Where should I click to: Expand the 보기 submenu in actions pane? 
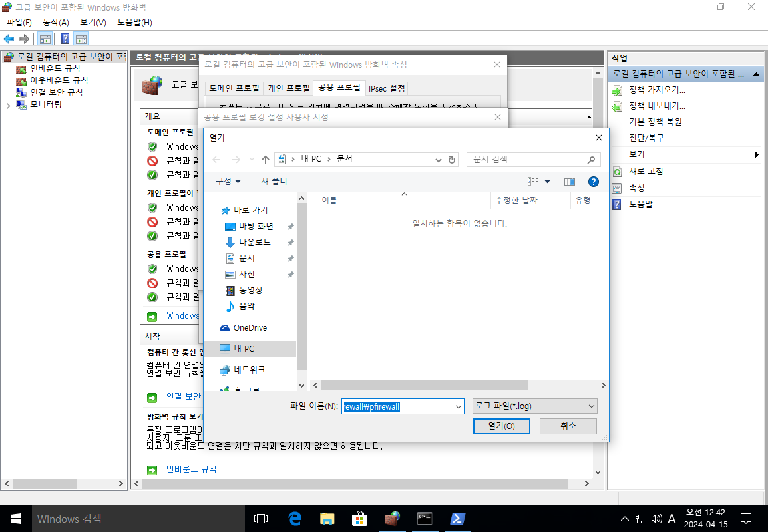(757, 155)
